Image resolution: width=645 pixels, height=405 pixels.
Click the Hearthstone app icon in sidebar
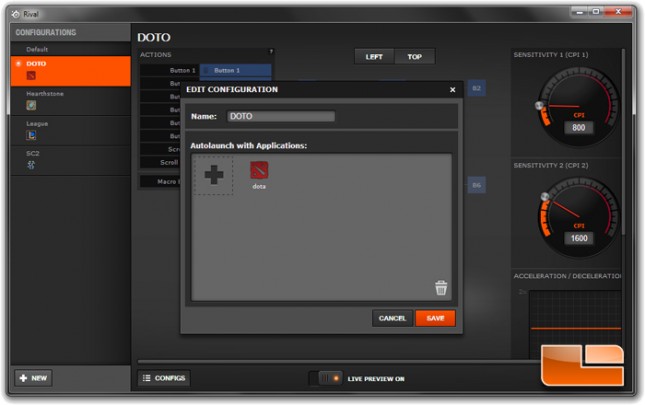pos(31,106)
